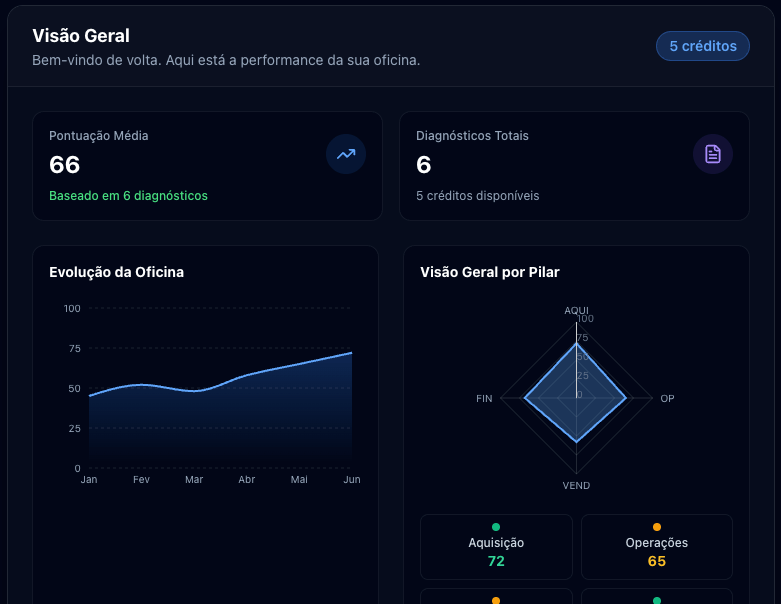Screen dimensions: 781x604
Task: Click the Jun label on the evolution chart
Action: click(352, 480)
